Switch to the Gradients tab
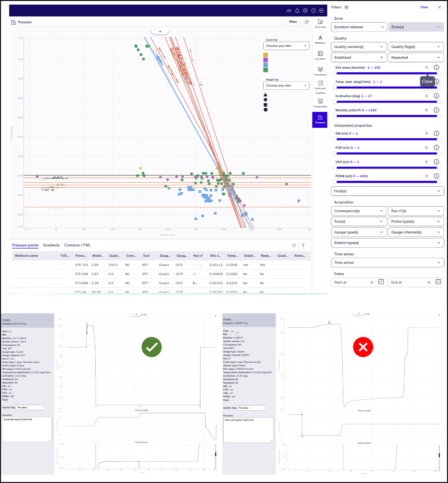This screenshot has width=448, height=483. click(51, 245)
